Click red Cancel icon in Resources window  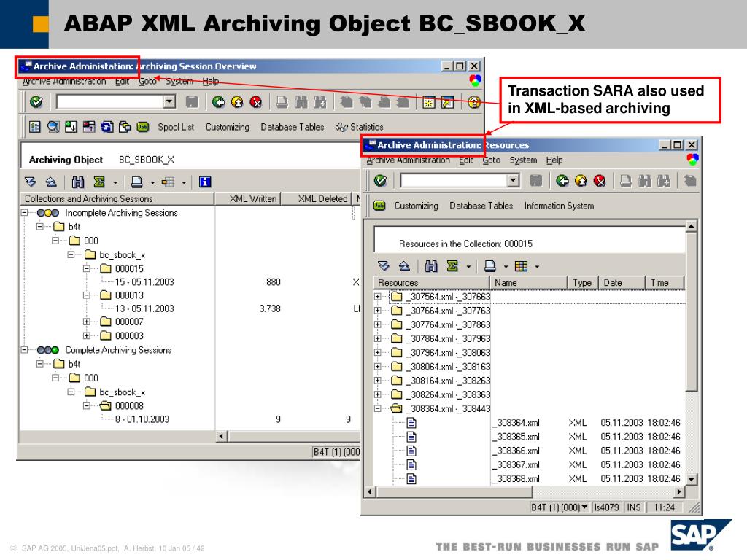(x=600, y=181)
